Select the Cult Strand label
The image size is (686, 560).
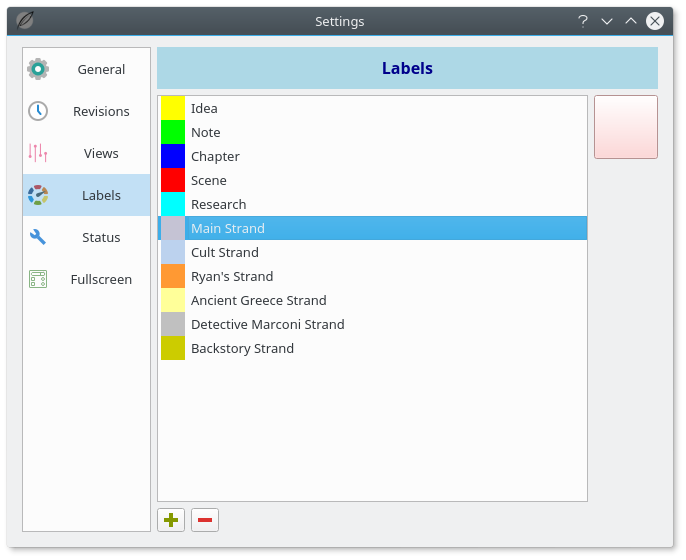pyautogui.click(x=224, y=252)
